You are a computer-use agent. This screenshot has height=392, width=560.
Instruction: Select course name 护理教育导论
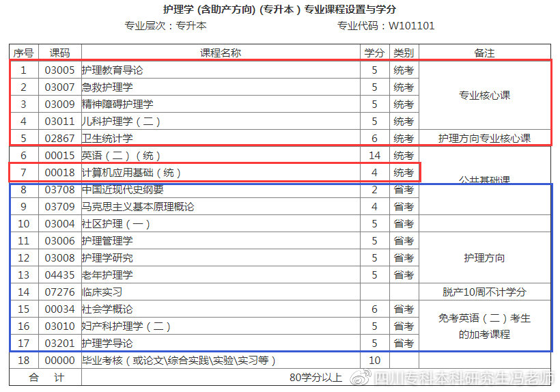113,70
